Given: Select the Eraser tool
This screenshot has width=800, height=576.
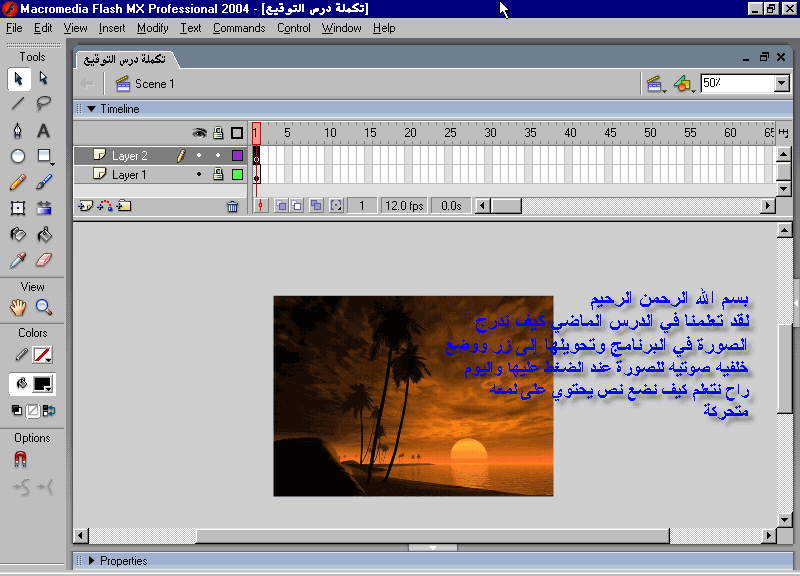Looking at the screenshot, I should (44, 260).
